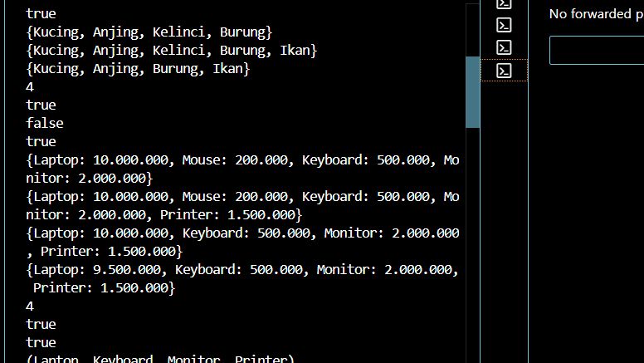644x363 pixels.
Task: Click the line "nitor: 2.000.000, Printer: 1.500.000}"
Action: [x=163, y=214]
